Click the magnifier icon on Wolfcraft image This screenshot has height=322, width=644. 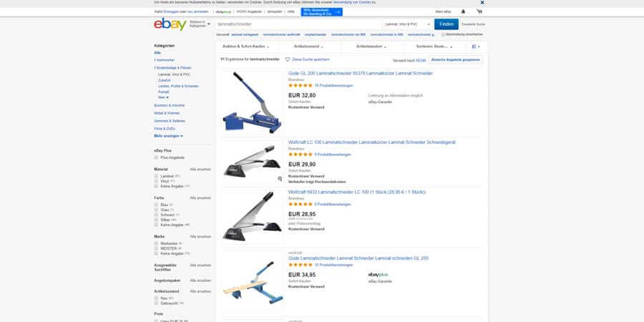tap(280, 179)
